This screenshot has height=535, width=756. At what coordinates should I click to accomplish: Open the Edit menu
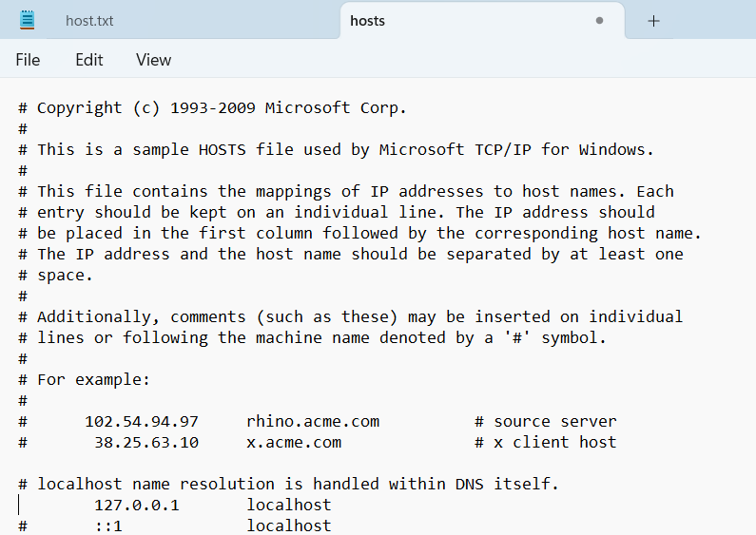89,60
